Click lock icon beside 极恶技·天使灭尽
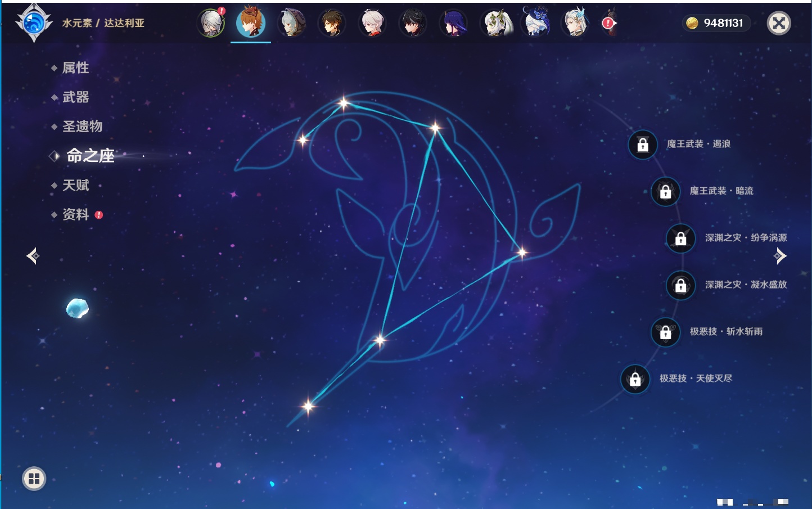The width and height of the screenshot is (812, 509). (635, 379)
